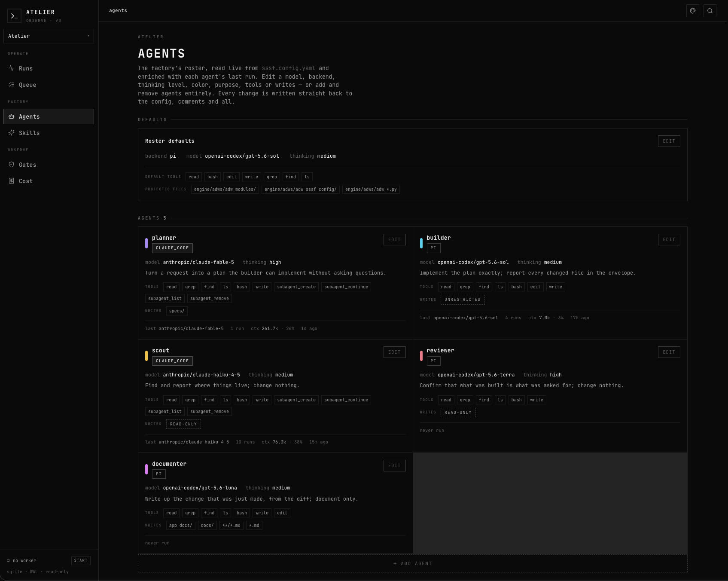Click scout model anthropic/claude-haiku-4-5
This screenshot has width=728, height=581.
[x=201, y=375]
